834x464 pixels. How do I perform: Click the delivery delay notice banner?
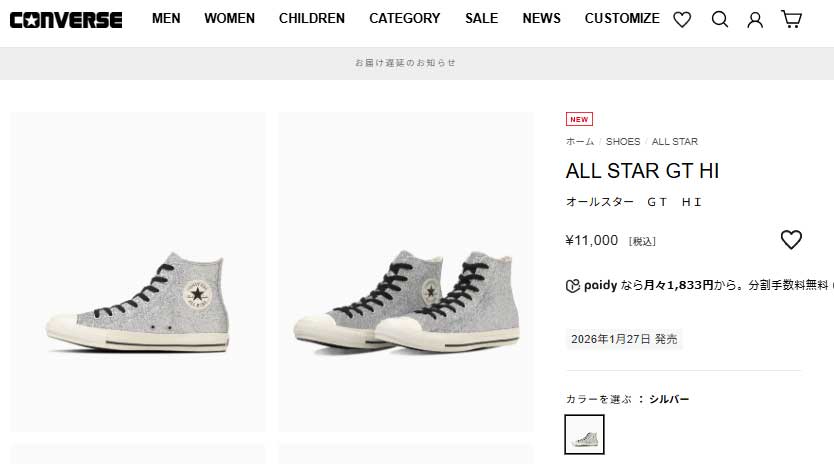point(405,63)
